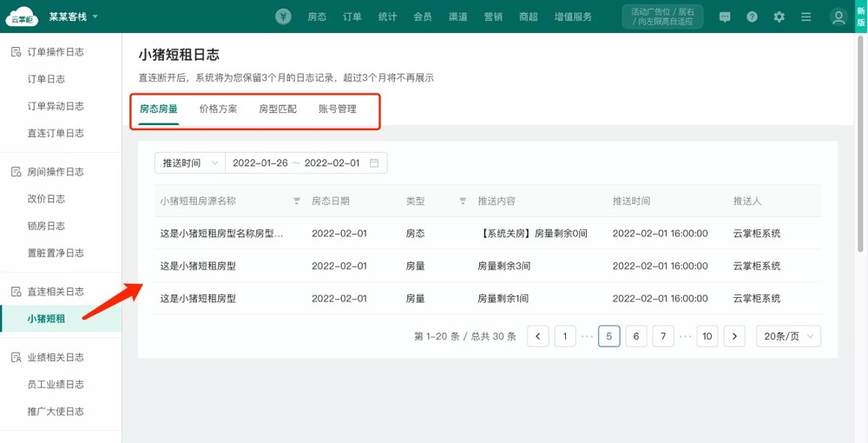Open the 账号管理 tab
The width and height of the screenshot is (868, 443).
click(338, 109)
